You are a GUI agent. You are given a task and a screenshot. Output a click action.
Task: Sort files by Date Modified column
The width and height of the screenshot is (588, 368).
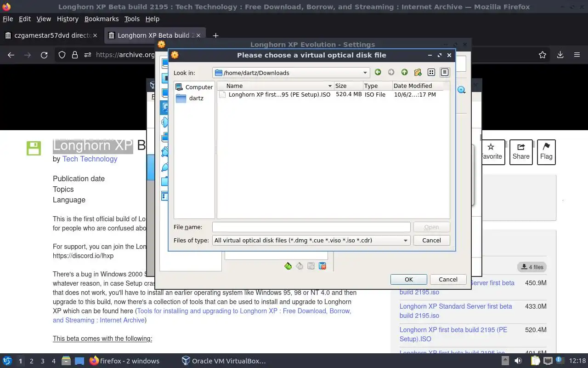tap(420, 86)
